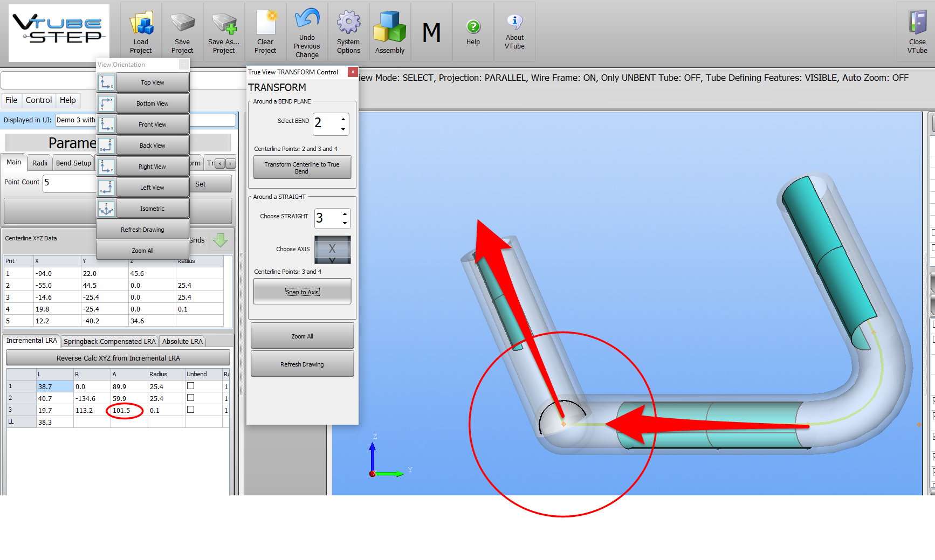The width and height of the screenshot is (935, 560).
Task: Open the Choose AXIS selector
Action: pos(332,250)
